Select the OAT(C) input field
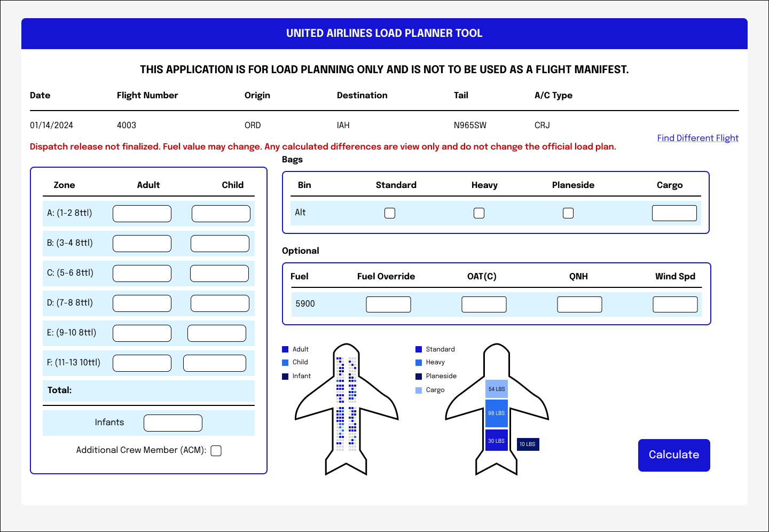The height and width of the screenshot is (532, 769). 484,304
